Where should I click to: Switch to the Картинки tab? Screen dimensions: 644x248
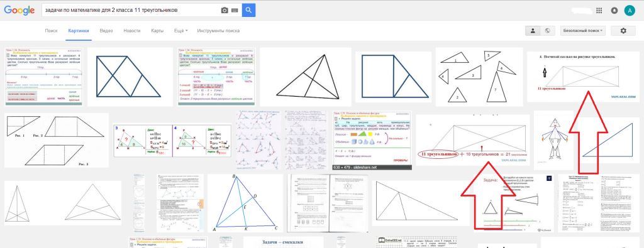(x=79, y=31)
